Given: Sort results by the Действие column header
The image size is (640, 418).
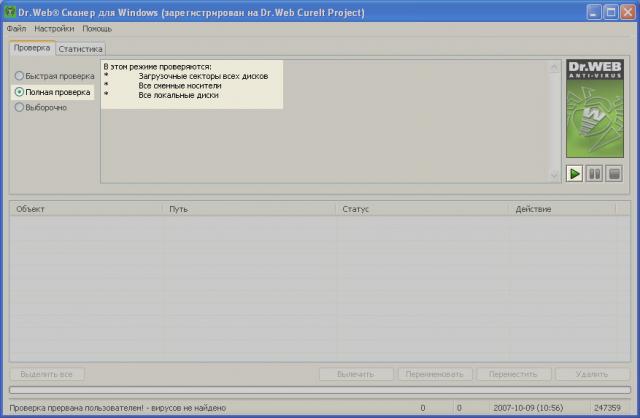Looking at the screenshot, I should point(562,209).
